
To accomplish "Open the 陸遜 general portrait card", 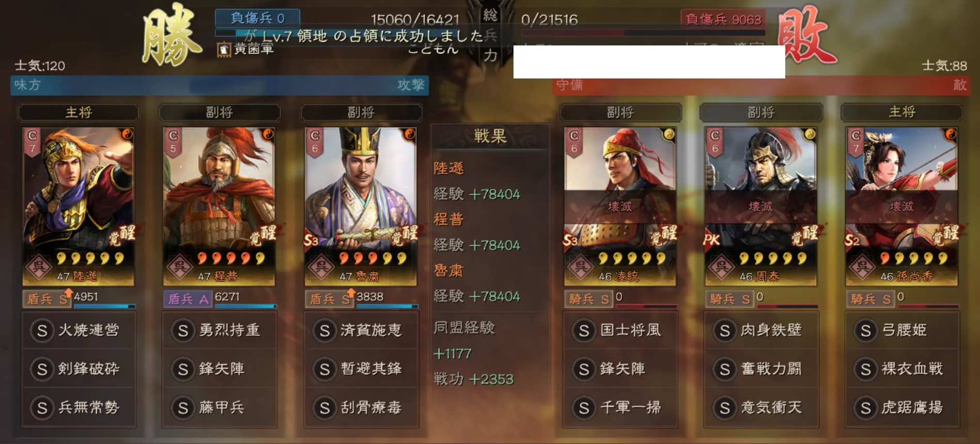I will (x=78, y=207).
